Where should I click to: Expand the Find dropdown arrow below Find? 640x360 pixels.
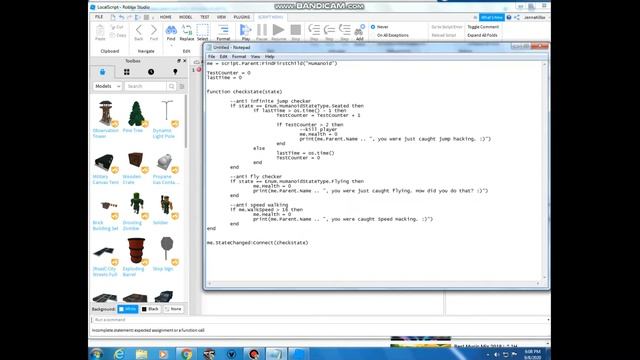pyautogui.click(x=171, y=45)
